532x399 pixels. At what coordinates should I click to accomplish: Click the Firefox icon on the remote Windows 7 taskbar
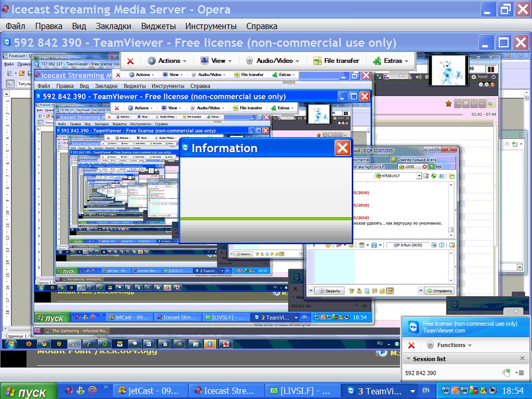(x=29, y=344)
